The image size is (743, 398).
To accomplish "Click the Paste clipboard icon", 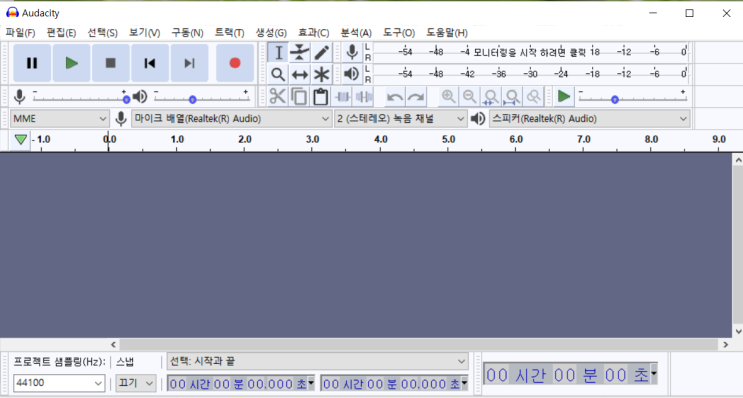I will tap(321, 97).
